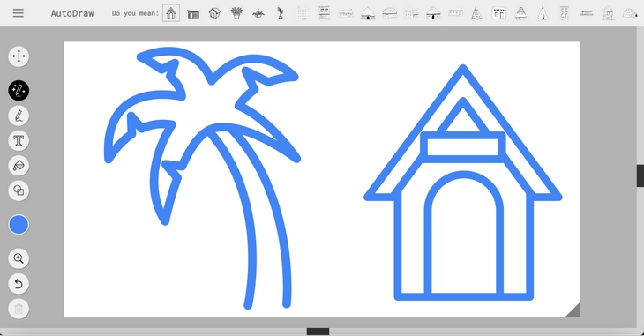This screenshot has height=336, width=644.
Task: Undo the last action
Action: [19, 284]
